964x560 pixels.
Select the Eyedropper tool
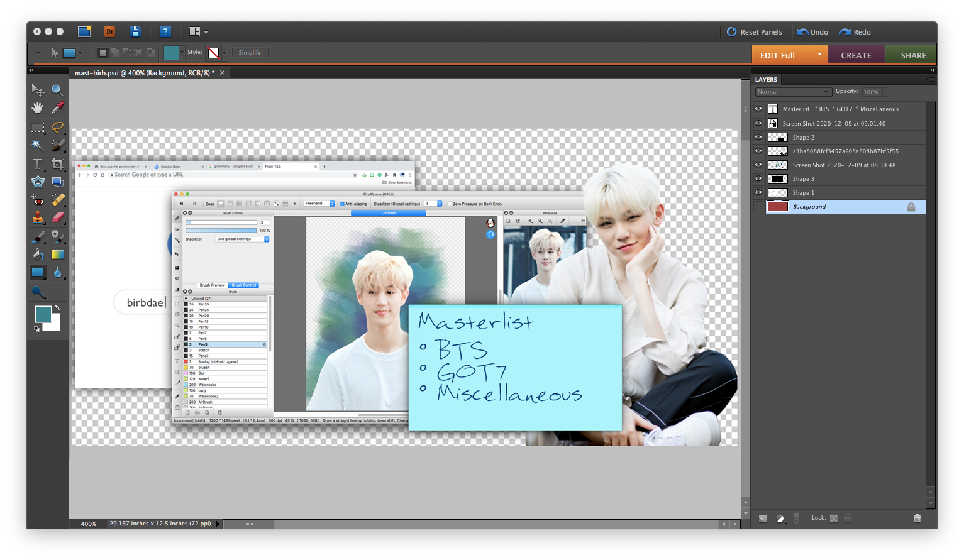(x=57, y=108)
